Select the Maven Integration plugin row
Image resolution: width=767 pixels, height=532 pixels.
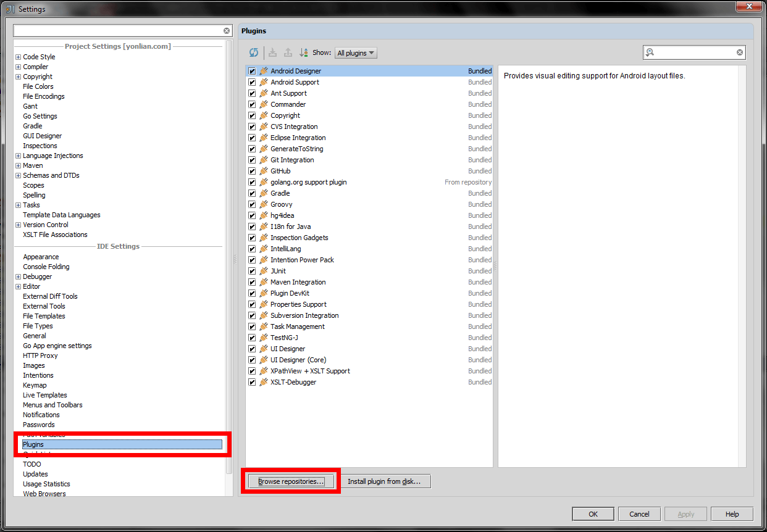pyautogui.click(x=369, y=282)
